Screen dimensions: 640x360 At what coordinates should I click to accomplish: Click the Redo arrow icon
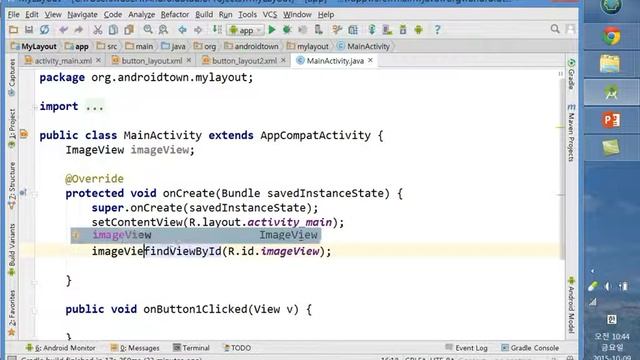78,30
